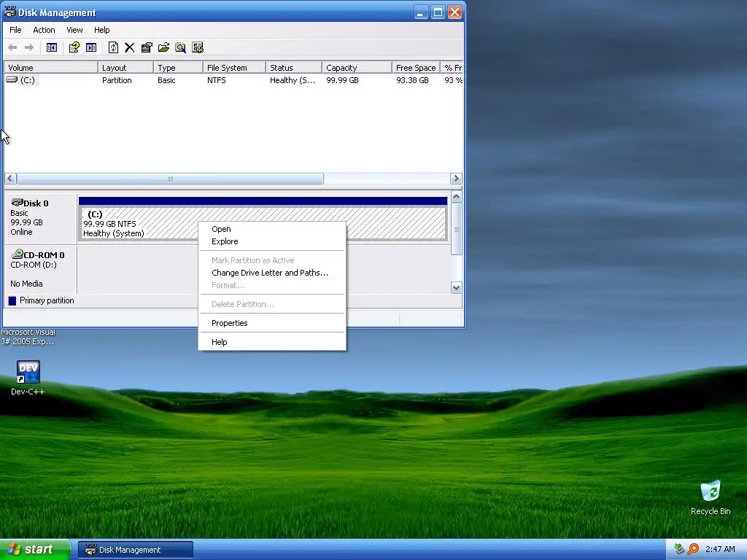Click Disk Management taskbar button
The width and height of the screenshot is (747, 560).
click(x=136, y=550)
